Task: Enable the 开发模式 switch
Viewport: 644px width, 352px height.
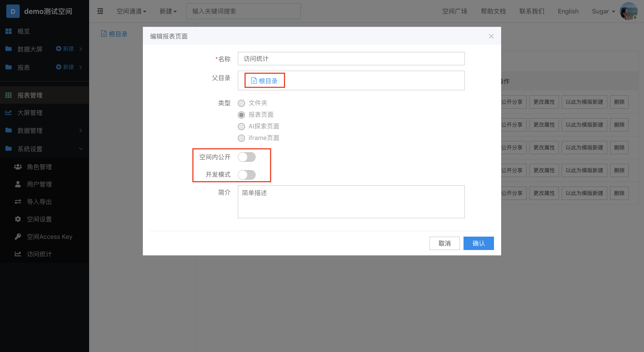Action: (247, 175)
